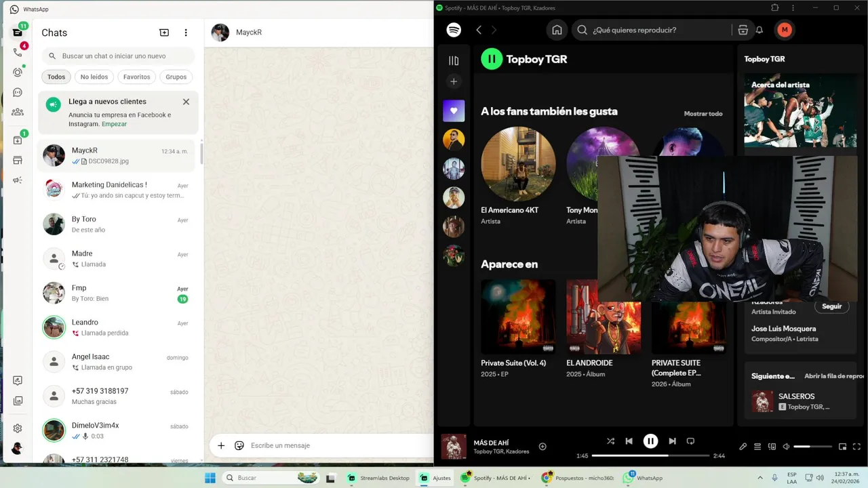Select the Grupos chat filter

point(176,77)
